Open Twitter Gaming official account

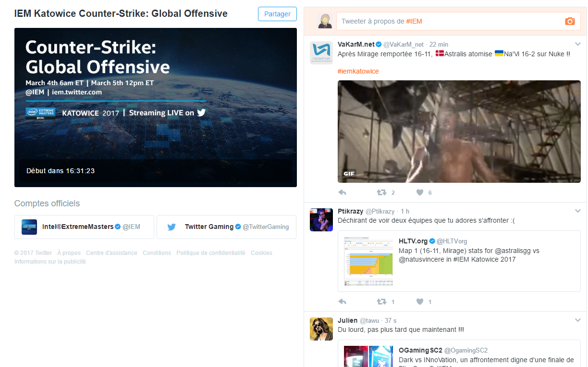(x=226, y=227)
